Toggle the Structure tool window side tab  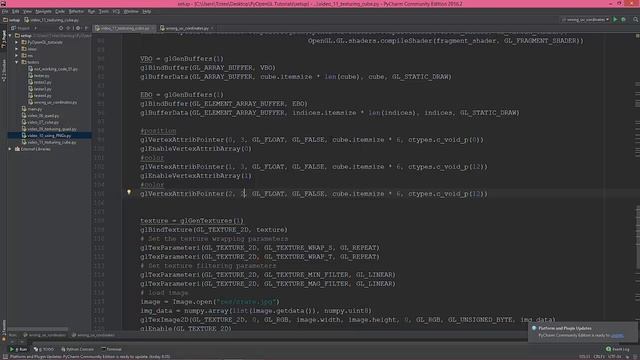(x=4, y=70)
